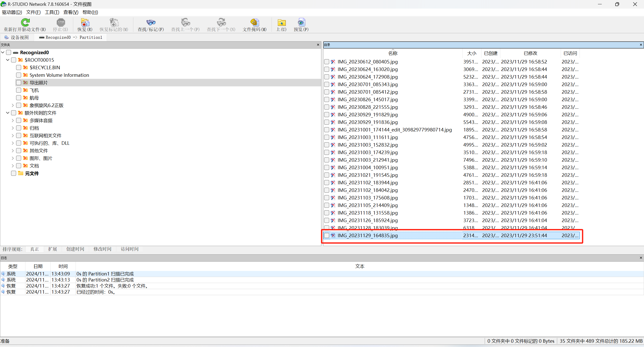Tick the System Volume Information checkbox
Screen dimensions: 644x347
tap(19, 75)
